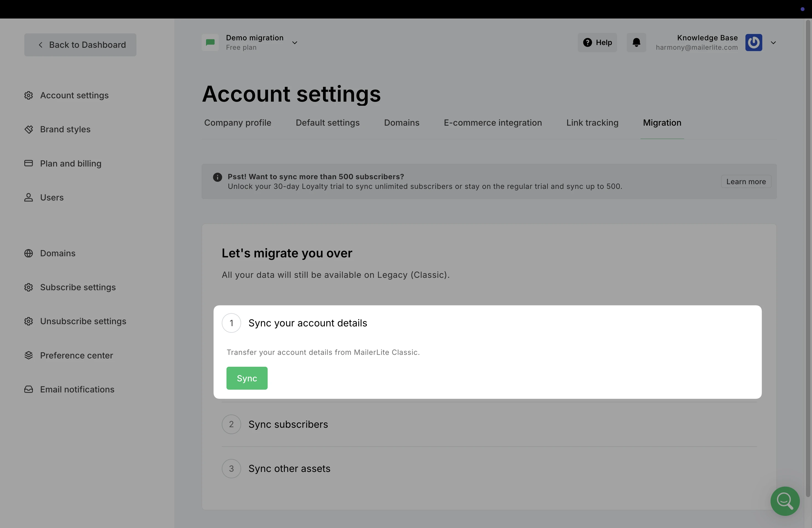
Task: Click the Brand styles sidebar icon
Action: click(x=29, y=129)
